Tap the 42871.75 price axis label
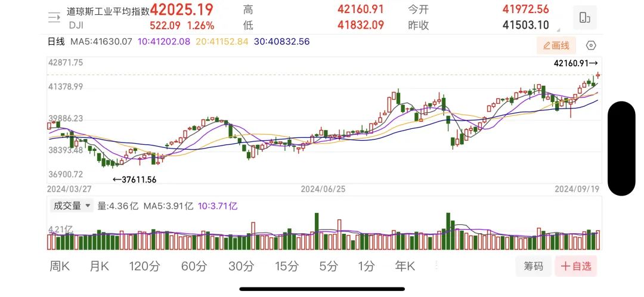 (66, 63)
